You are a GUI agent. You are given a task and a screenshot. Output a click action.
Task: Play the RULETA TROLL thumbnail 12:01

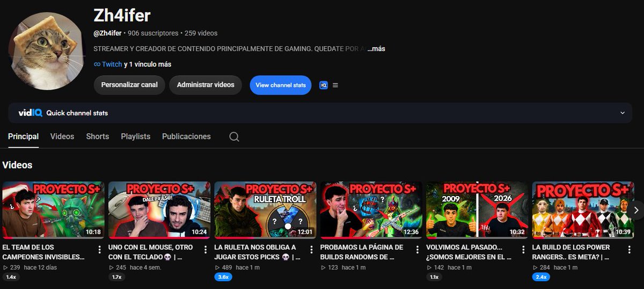pos(265,210)
